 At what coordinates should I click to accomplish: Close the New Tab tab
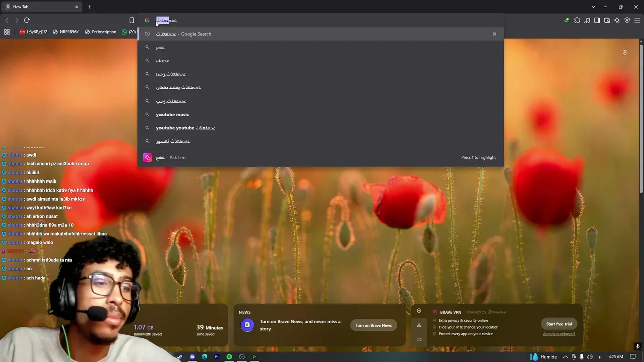tap(77, 7)
